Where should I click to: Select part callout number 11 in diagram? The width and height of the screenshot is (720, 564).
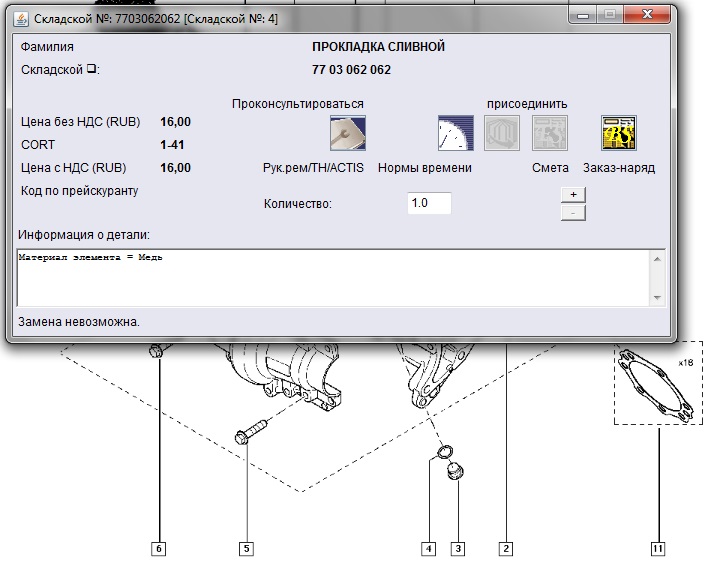point(657,548)
